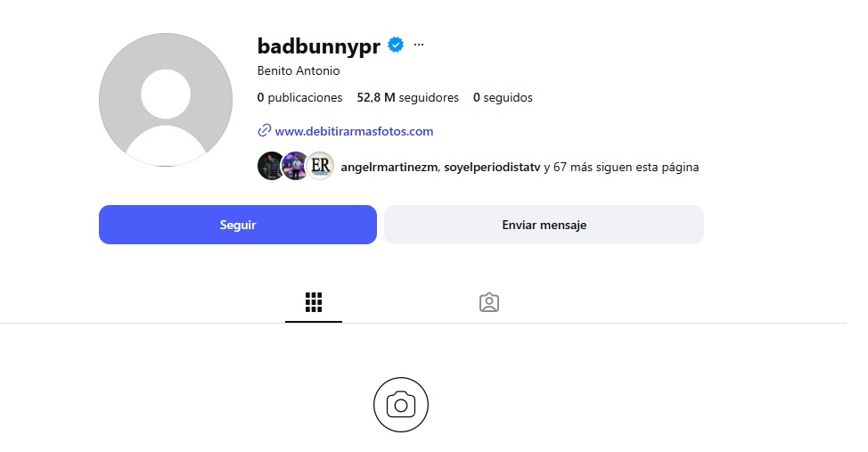868x452 pixels.
Task: Open angelrmartinezm follower profile link
Action: pyautogui.click(x=389, y=168)
